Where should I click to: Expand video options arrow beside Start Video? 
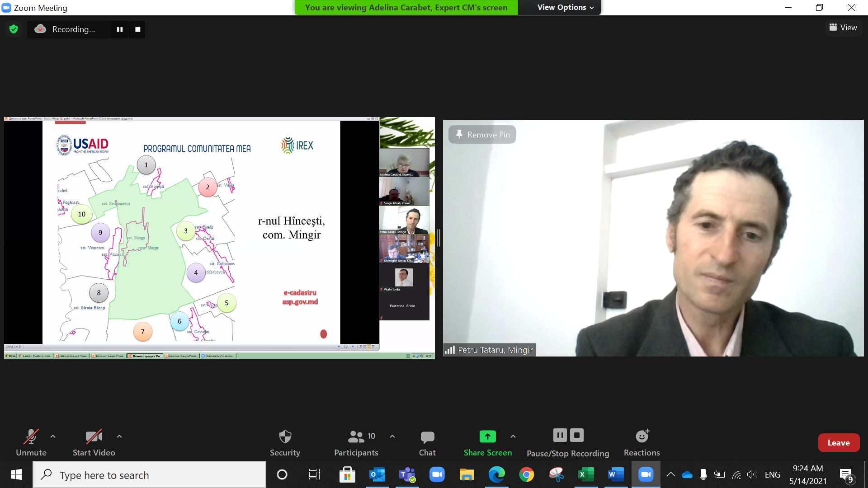coord(119,436)
